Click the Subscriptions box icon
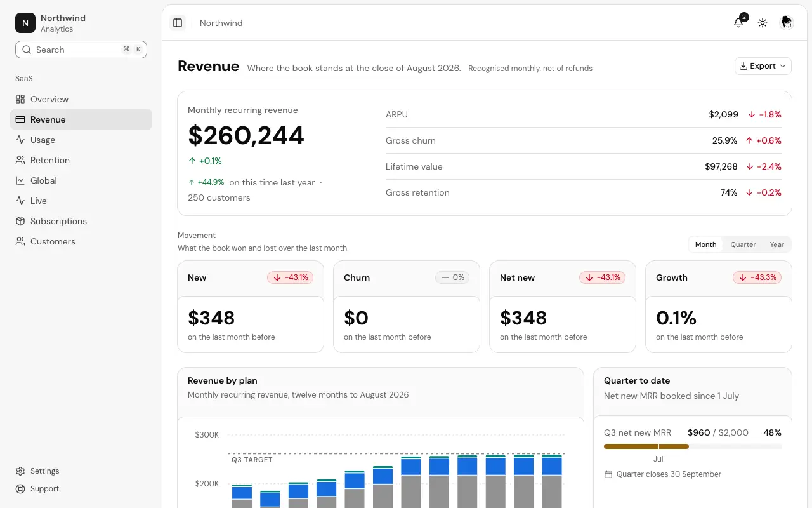 pyautogui.click(x=20, y=221)
